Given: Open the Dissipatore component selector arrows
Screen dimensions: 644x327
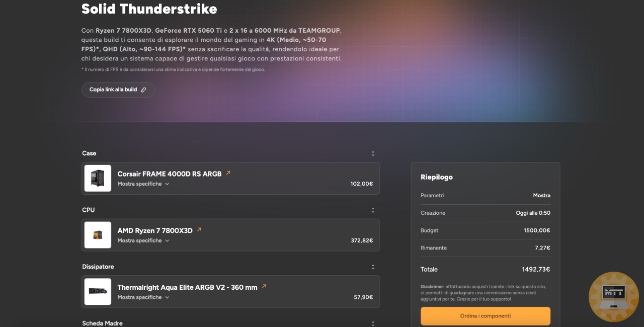Looking at the screenshot, I should point(373,267).
